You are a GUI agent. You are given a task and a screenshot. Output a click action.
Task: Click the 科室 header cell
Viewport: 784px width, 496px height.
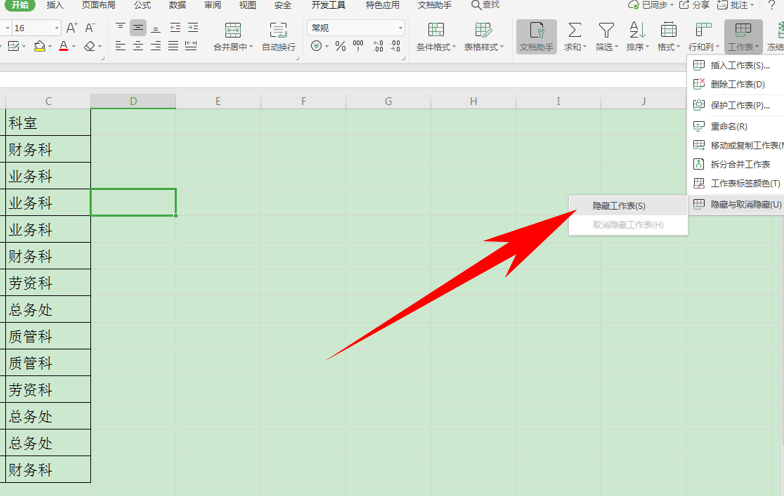(48, 122)
